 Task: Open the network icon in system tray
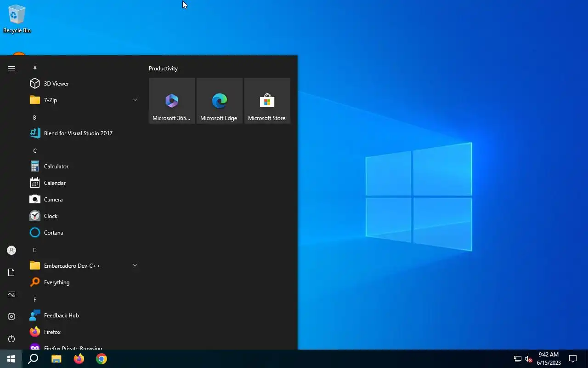pos(518,359)
